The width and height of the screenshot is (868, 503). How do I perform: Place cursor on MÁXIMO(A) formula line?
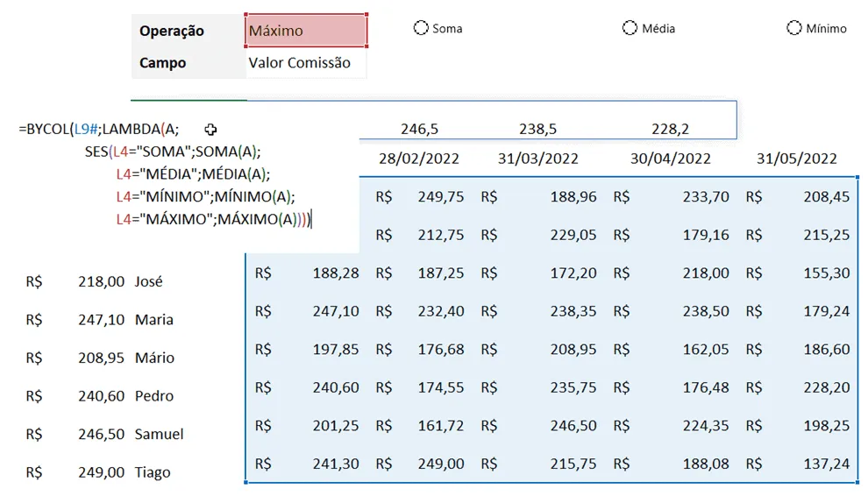pyautogui.click(x=213, y=219)
